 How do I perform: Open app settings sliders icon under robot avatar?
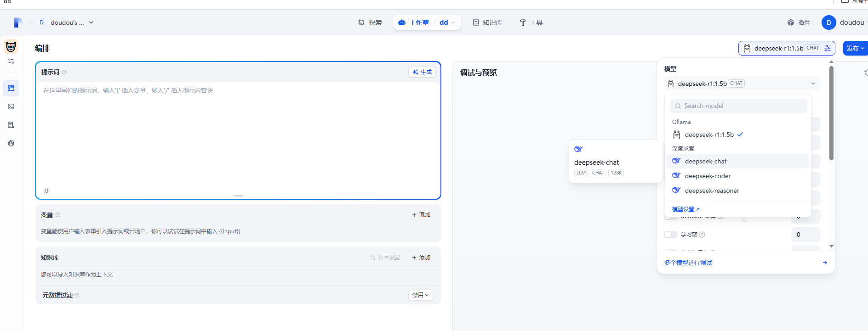11,61
